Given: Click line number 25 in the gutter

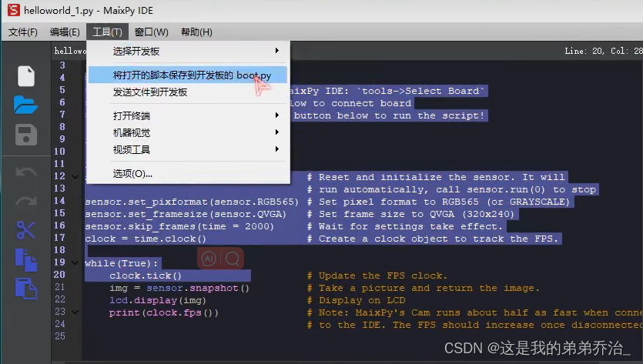Looking at the screenshot, I should pyautogui.click(x=60, y=336).
